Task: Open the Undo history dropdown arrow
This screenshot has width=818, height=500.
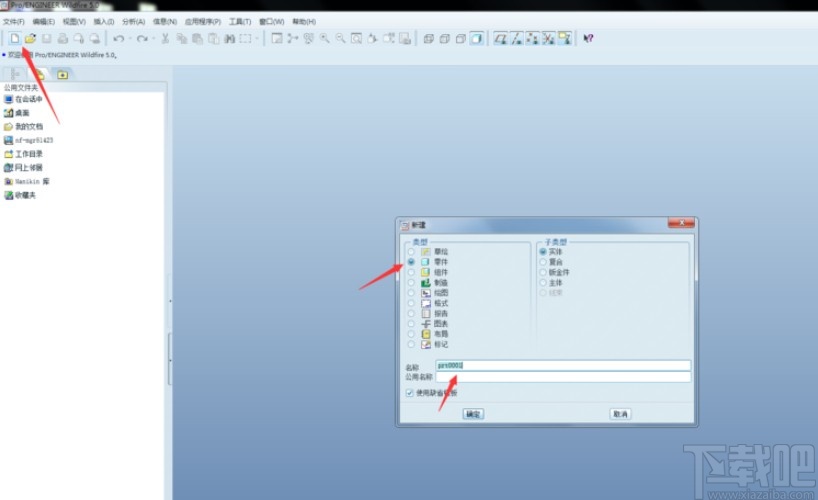Action: pos(130,38)
